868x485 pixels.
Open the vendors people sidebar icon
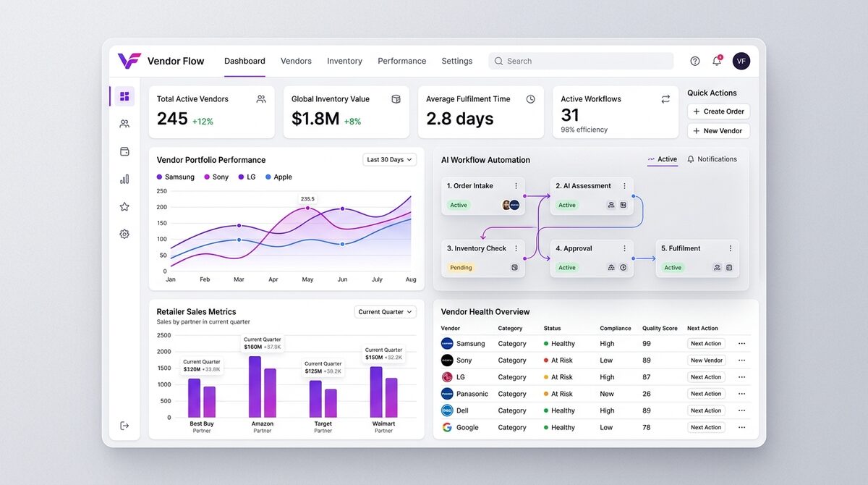[124, 124]
